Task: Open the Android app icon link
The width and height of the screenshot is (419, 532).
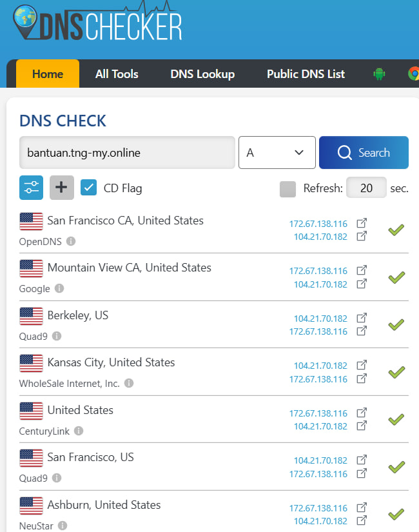Action: tap(379, 74)
